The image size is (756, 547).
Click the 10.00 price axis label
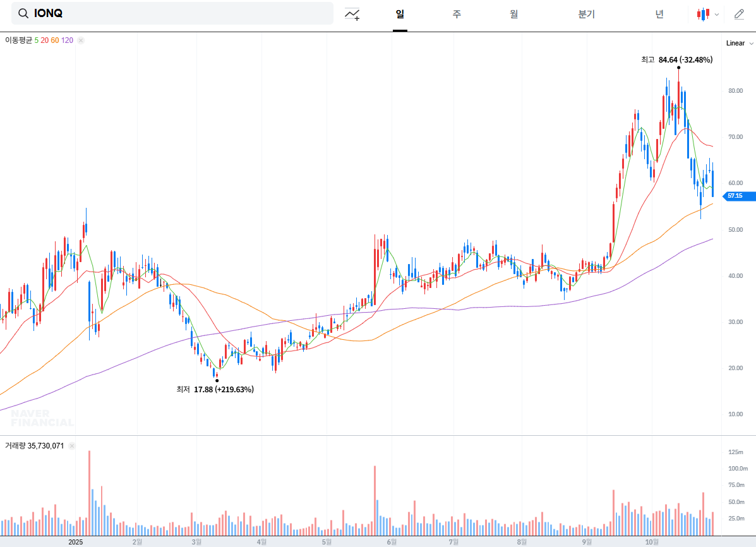pos(735,414)
